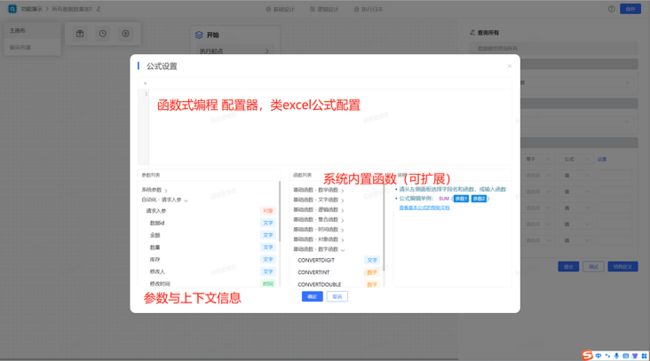The height and width of the screenshot is (361, 650).
Task: Click the rightmost blue button in right panel
Action: 623,267
